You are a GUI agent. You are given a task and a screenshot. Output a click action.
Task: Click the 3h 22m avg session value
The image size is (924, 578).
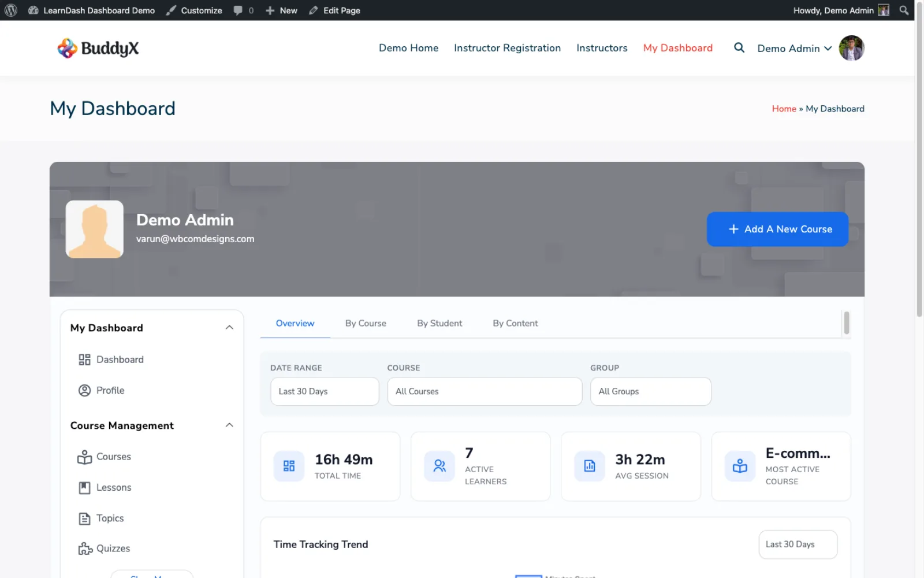640,460
